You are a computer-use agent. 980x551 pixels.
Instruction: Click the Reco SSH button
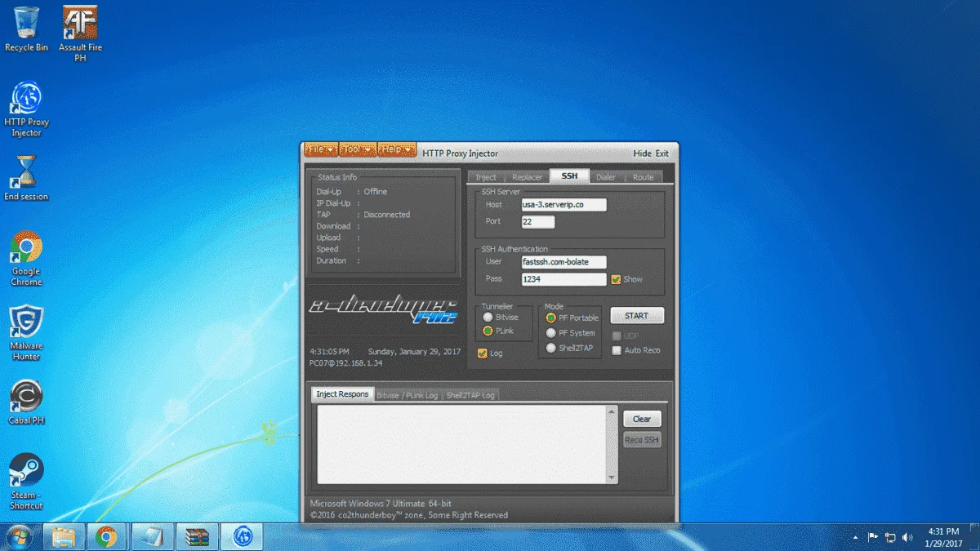642,440
